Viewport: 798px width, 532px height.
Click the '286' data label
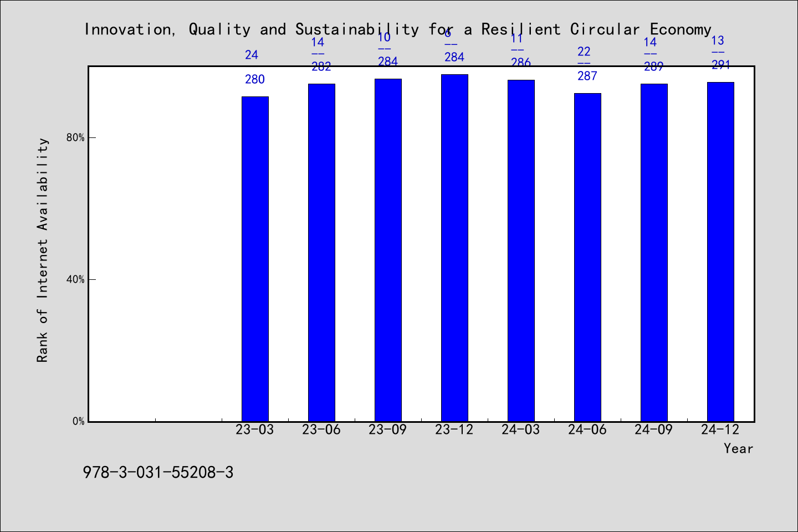click(521, 63)
